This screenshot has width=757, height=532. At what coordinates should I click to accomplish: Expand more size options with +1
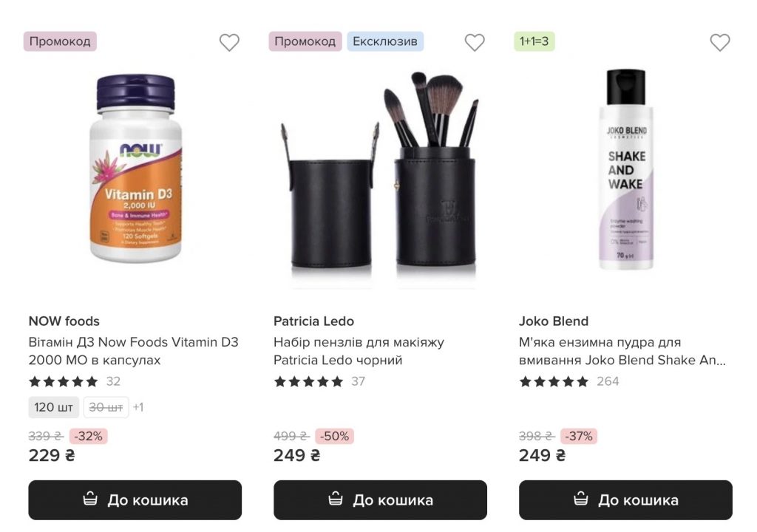[x=138, y=407]
